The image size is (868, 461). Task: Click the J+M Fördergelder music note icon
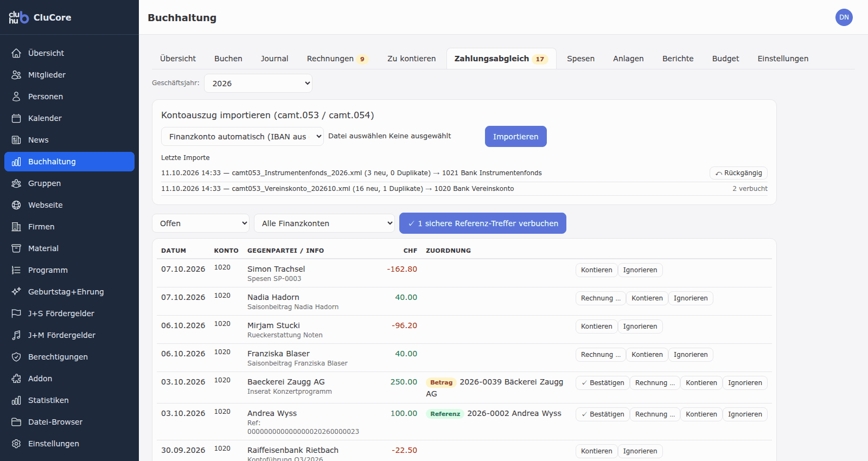point(16,335)
